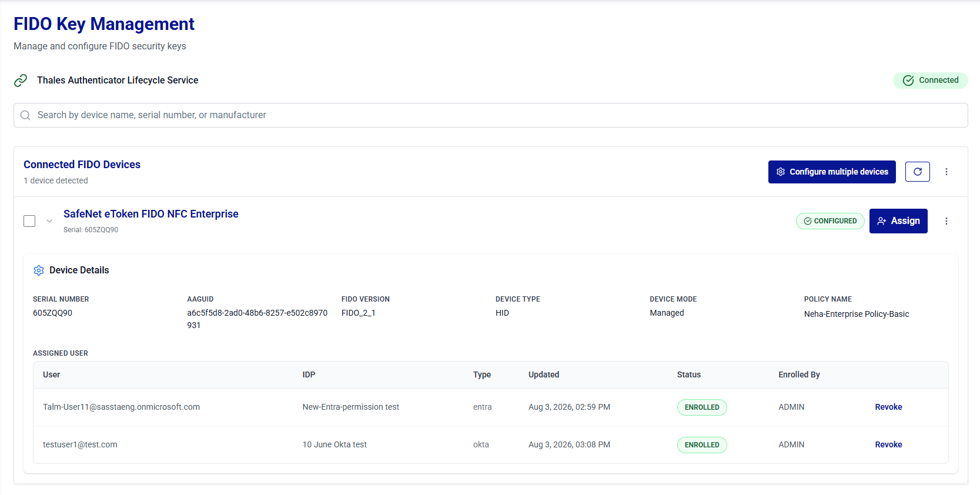Click the Connected FIDO Devices heading
Image resolution: width=980 pixels, height=495 pixels.
82,165
